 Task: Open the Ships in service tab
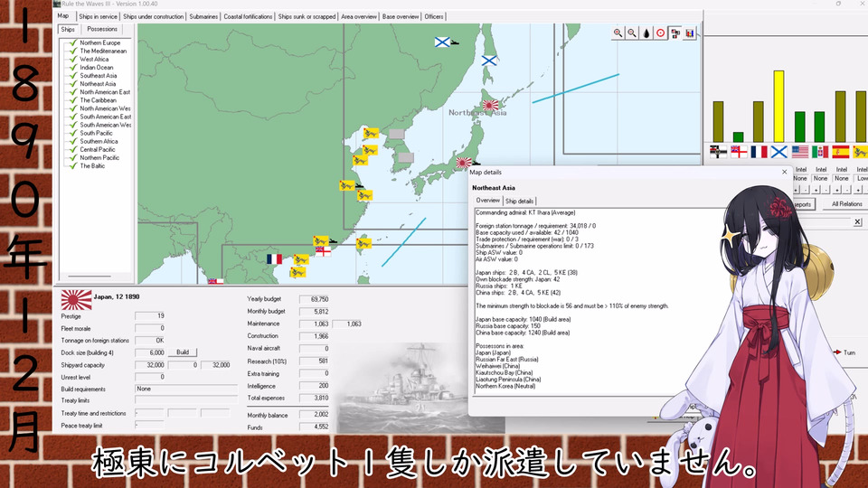click(x=98, y=16)
